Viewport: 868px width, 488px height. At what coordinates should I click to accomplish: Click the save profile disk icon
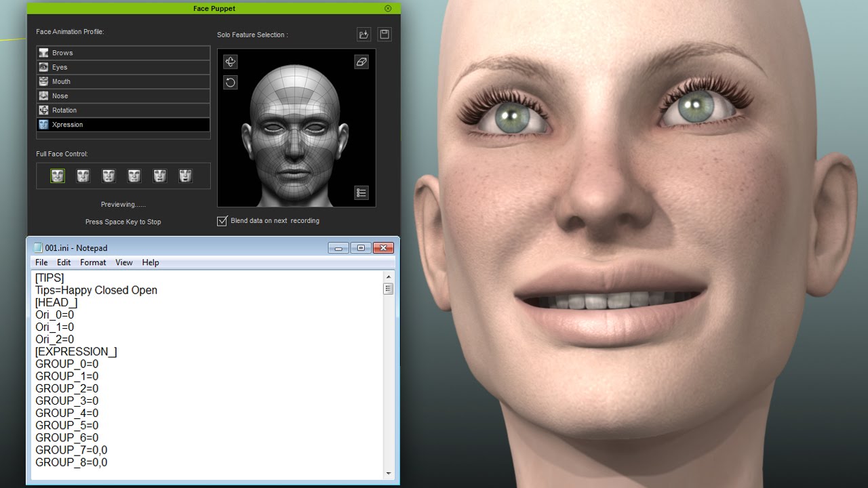pos(384,35)
